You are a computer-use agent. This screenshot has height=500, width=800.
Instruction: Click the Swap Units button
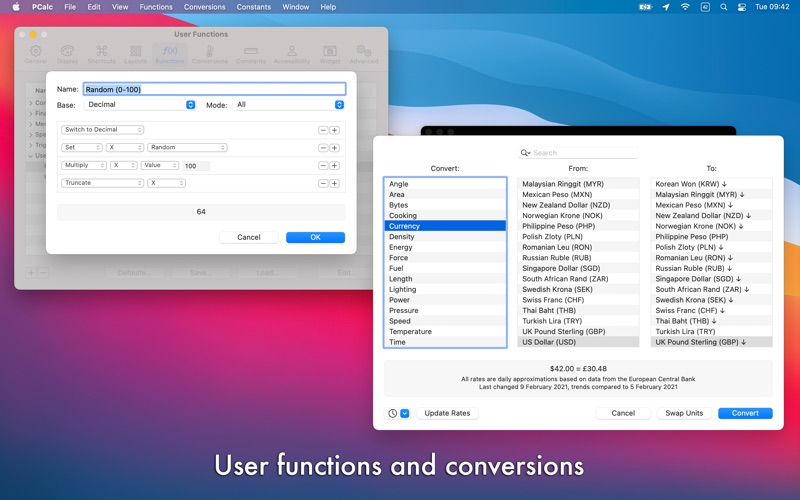click(684, 413)
